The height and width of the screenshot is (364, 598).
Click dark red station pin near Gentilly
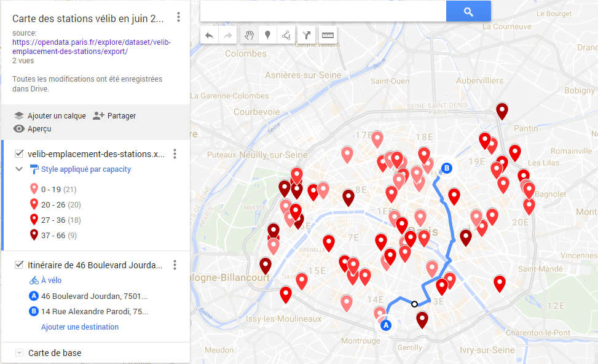tap(422, 319)
